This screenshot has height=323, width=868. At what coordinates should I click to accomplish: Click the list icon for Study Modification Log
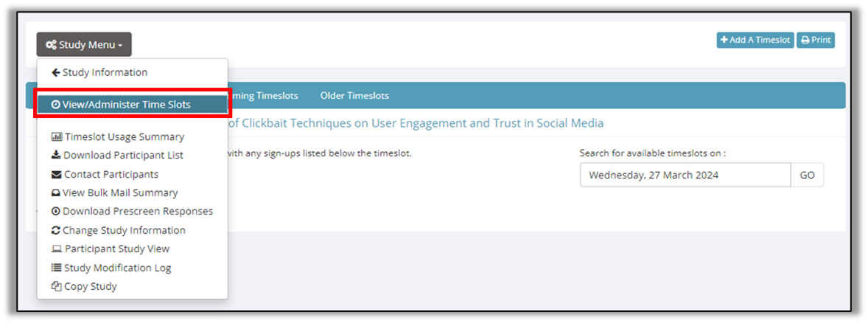click(57, 268)
